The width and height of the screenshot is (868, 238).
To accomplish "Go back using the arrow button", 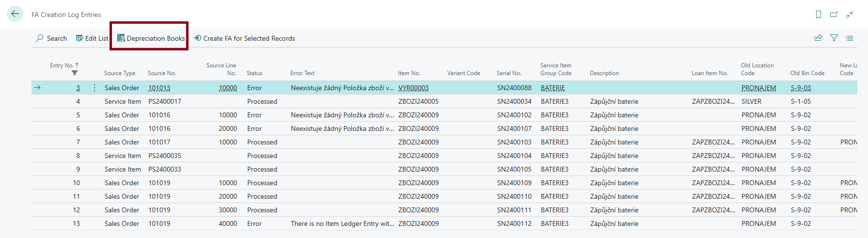I will pyautogui.click(x=15, y=14).
